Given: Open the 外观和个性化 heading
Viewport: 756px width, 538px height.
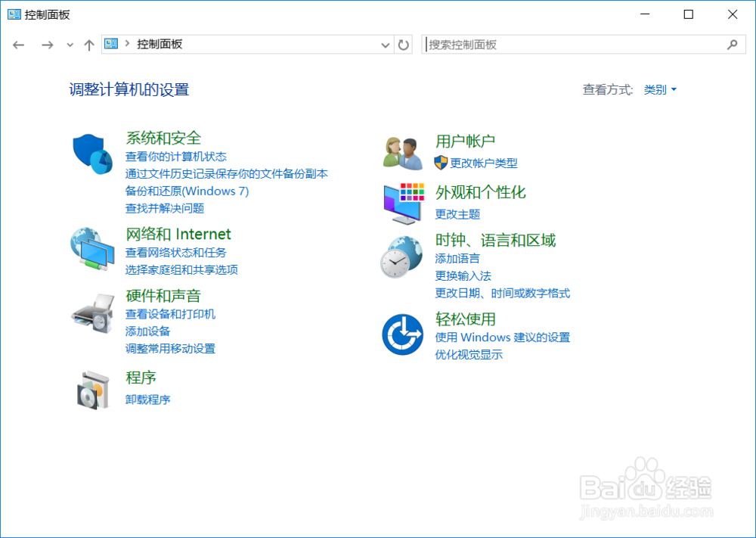Looking at the screenshot, I should point(480,192).
